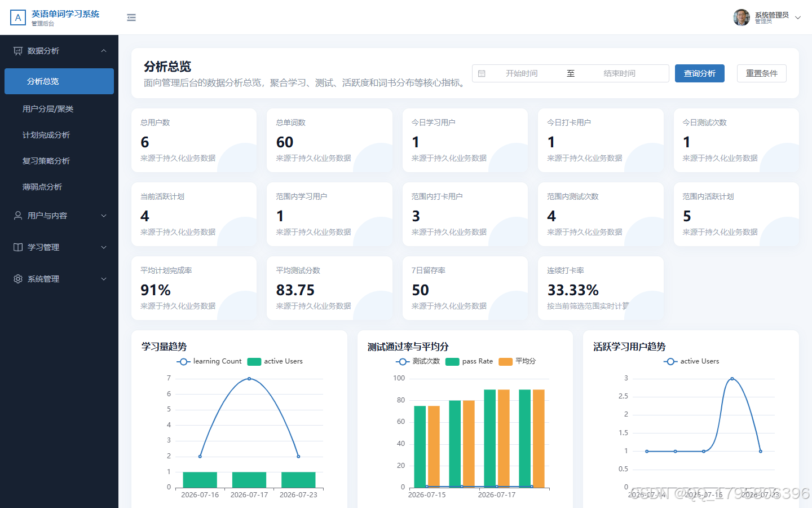Click the 开始时间 start date field
Screen dimensions: 812x508
coord(522,73)
